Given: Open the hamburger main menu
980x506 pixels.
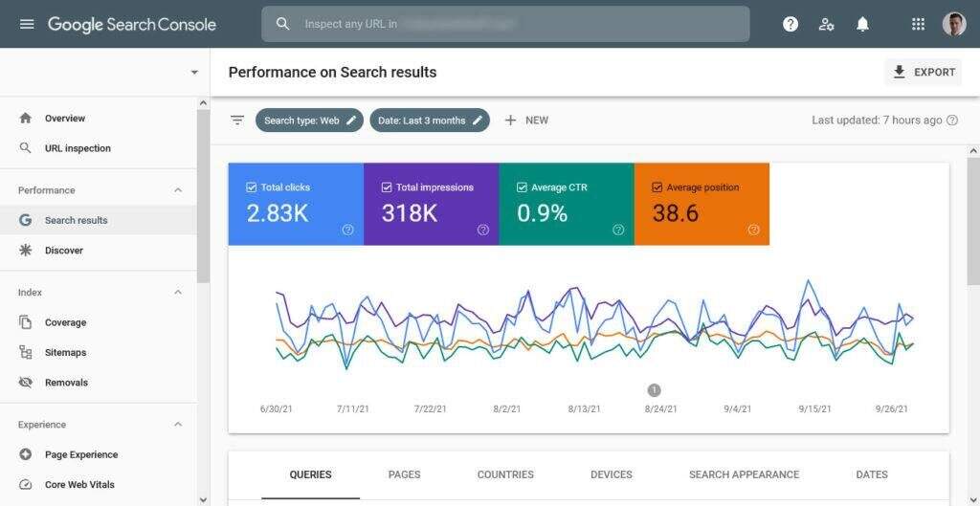Looking at the screenshot, I should click(x=27, y=24).
